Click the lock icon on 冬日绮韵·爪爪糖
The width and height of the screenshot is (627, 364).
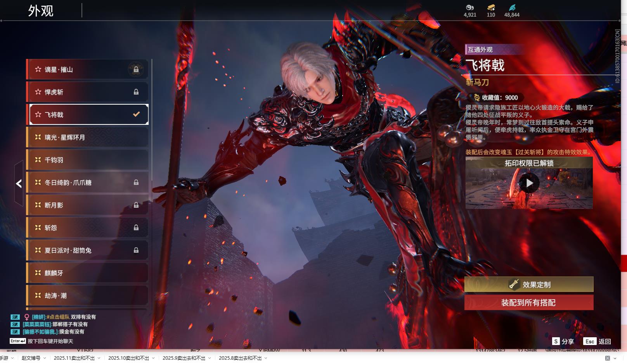pyautogui.click(x=136, y=182)
